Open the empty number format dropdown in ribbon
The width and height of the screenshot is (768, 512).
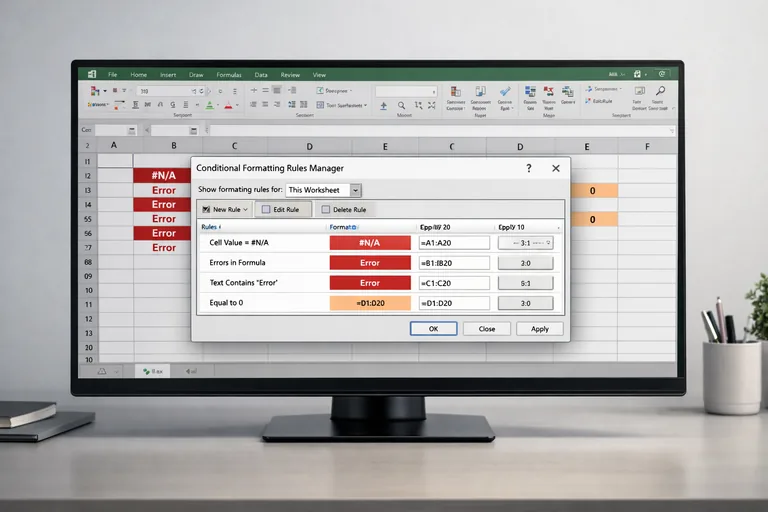tap(406, 92)
